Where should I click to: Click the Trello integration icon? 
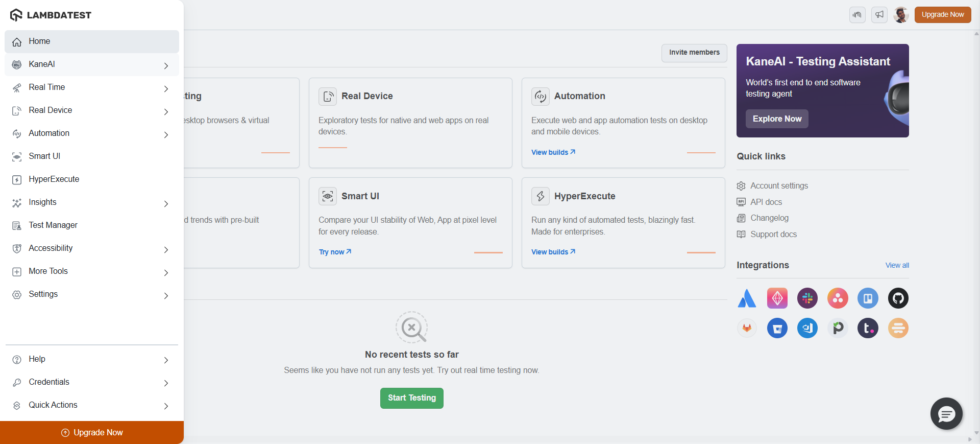868,298
